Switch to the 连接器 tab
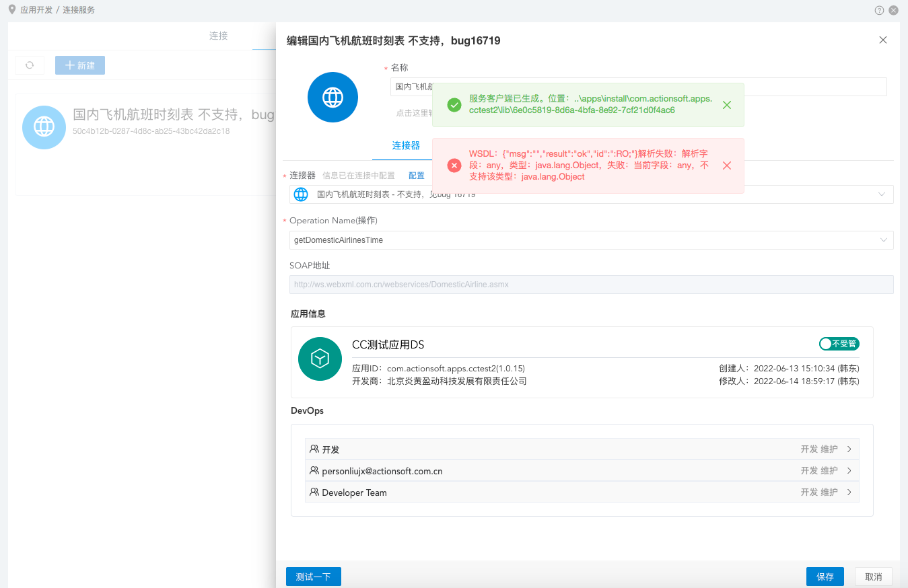The image size is (908, 588). pyautogui.click(x=406, y=146)
